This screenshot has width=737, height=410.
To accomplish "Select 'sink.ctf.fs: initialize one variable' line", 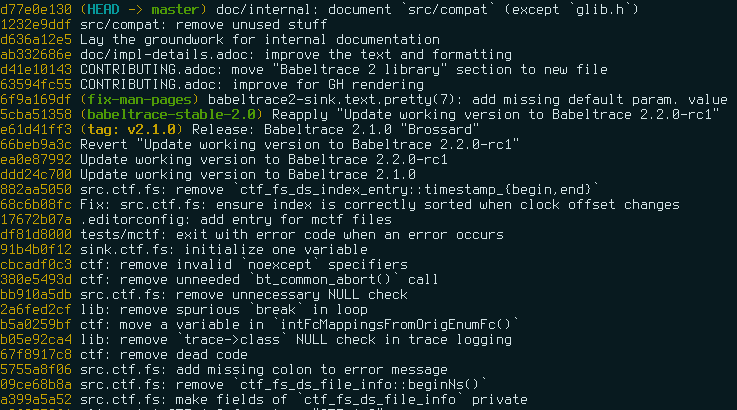I will click(x=224, y=250).
